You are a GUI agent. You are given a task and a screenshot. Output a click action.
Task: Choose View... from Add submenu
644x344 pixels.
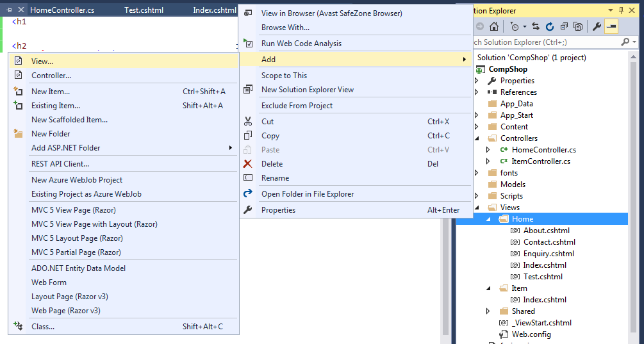(124, 61)
